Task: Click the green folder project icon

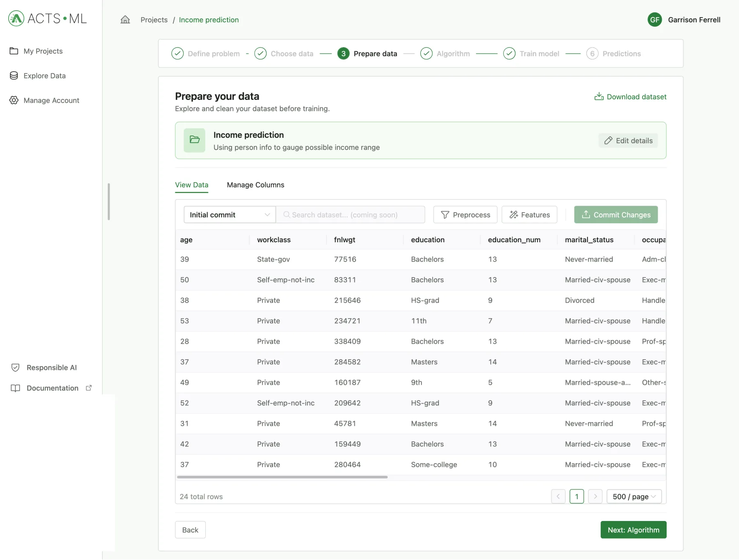Action: pos(195,140)
